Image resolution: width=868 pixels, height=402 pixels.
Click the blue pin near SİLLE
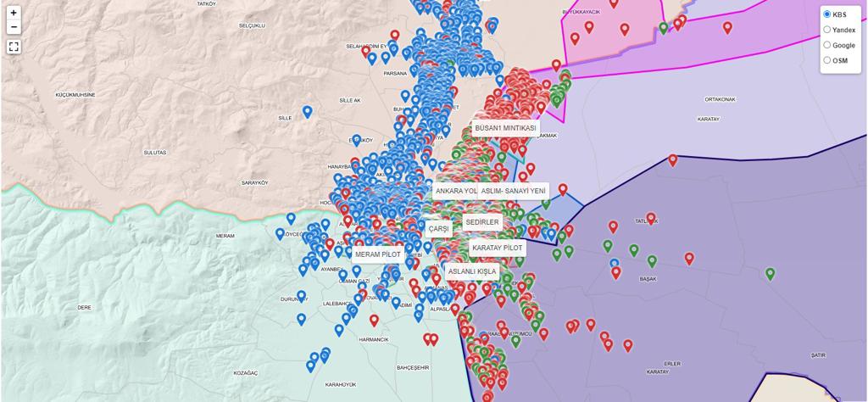point(307,112)
